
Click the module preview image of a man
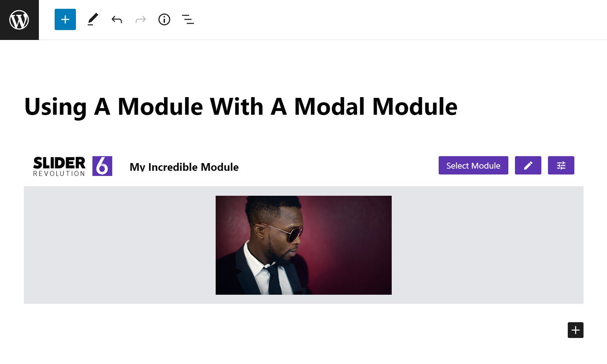pyautogui.click(x=304, y=245)
